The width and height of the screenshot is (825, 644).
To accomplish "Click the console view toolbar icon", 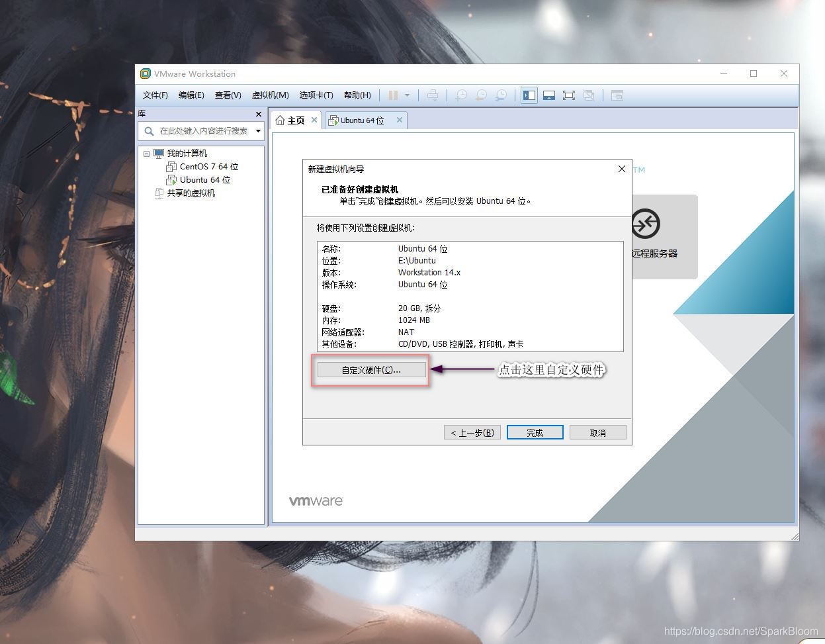I will click(617, 95).
